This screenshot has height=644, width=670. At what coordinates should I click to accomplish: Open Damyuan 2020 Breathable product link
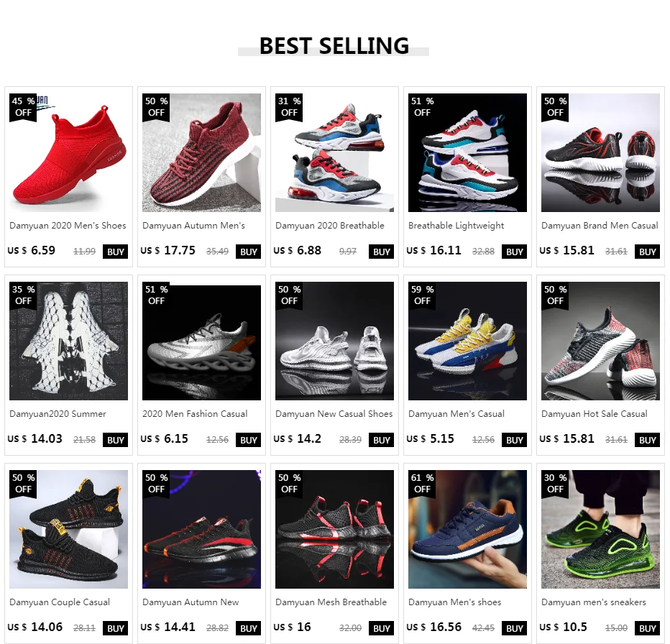(x=329, y=226)
